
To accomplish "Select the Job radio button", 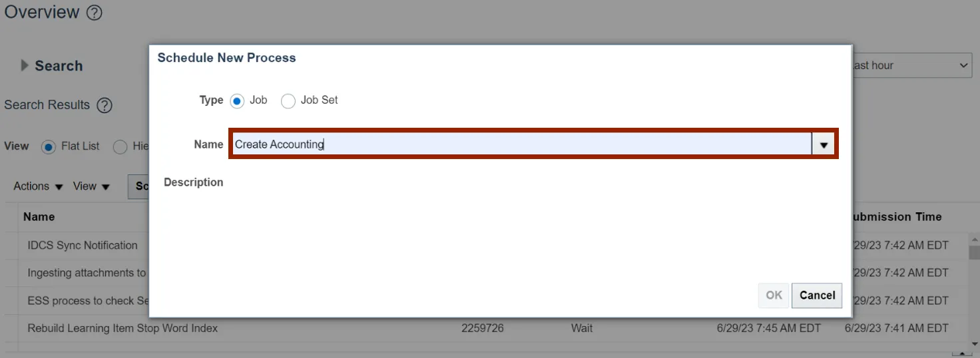I will click(237, 101).
